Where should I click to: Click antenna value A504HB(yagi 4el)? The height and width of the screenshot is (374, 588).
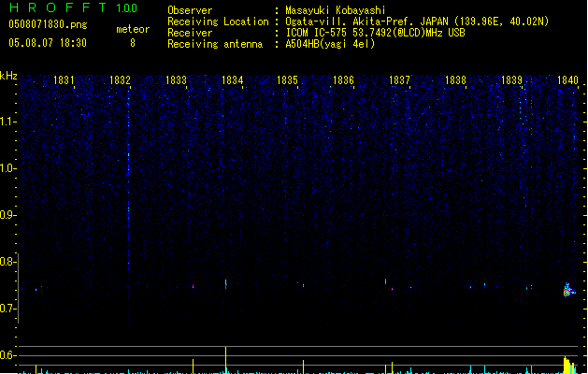pos(330,44)
